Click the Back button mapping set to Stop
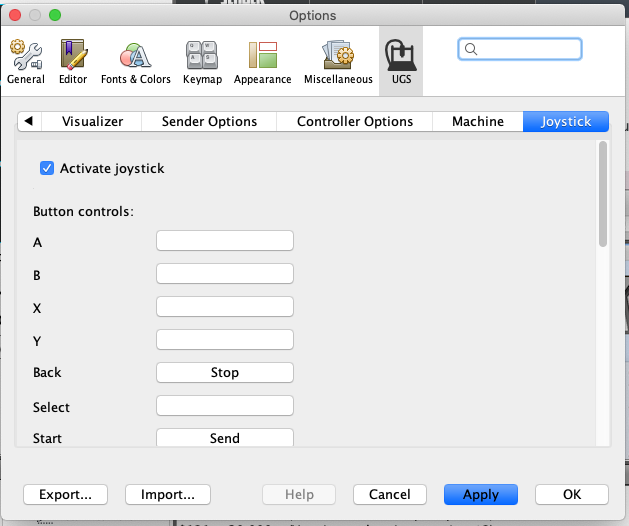The image size is (629, 526). [224, 372]
